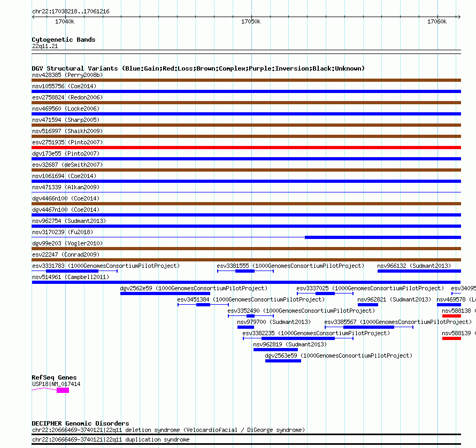Open nsv966132 (Sudmant2013) variant
The image size is (476, 448).
point(414,266)
